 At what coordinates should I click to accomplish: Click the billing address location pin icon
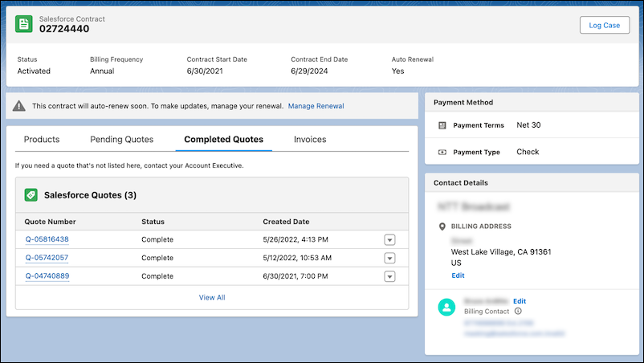click(x=442, y=226)
